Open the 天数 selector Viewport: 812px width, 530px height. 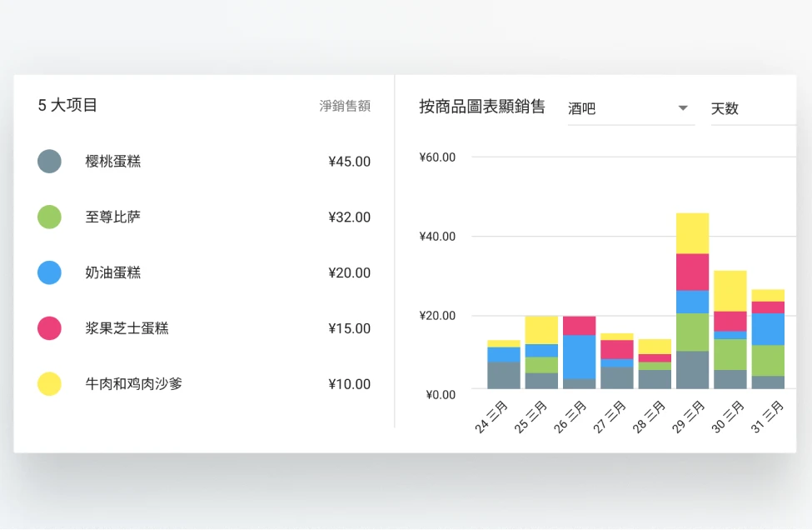coord(726,108)
